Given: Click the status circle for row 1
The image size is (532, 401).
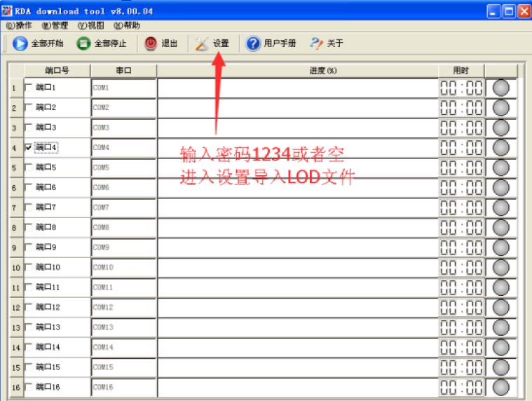Looking at the screenshot, I should tap(500, 88).
